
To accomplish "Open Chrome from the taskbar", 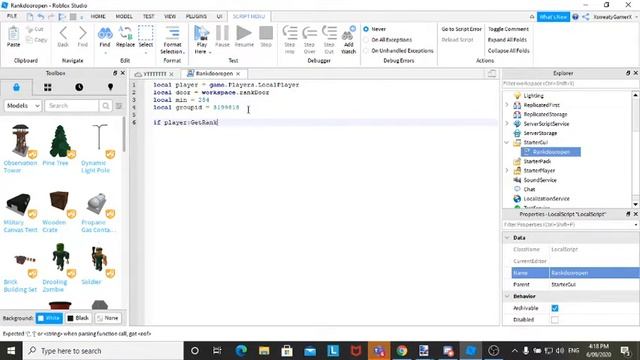I will [402, 351].
